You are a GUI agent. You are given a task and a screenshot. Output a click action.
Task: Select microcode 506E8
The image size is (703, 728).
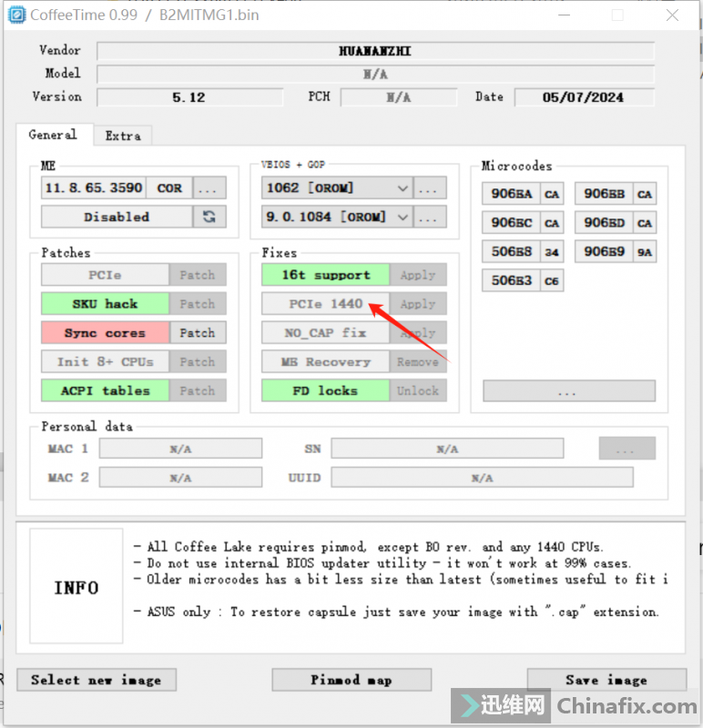pyautogui.click(x=511, y=252)
